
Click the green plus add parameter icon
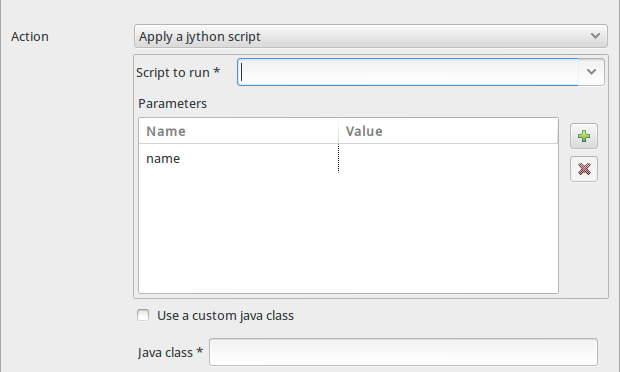point(584,136)
